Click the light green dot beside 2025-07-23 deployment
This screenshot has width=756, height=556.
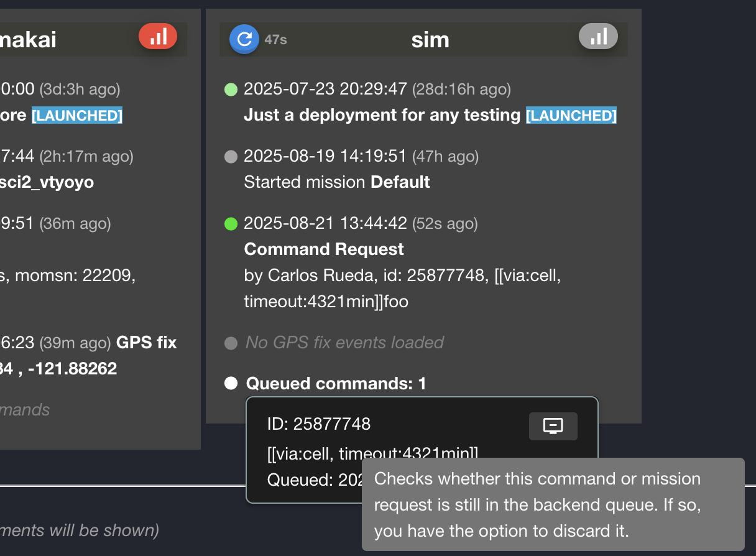[x=231, y=90]
